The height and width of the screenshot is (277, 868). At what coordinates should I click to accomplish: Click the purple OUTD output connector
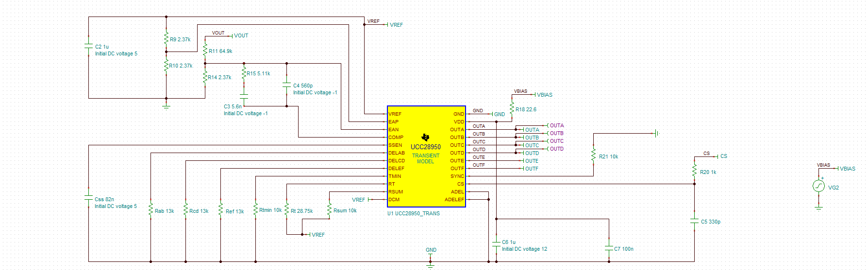point(556,149)
